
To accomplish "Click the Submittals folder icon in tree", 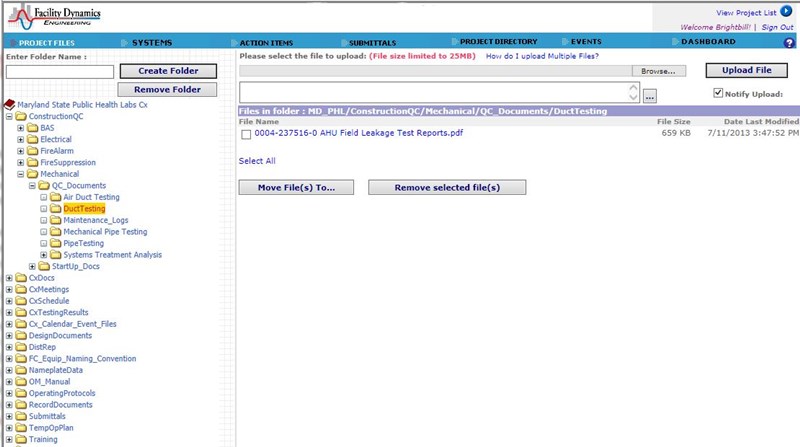I will [21, 416].
